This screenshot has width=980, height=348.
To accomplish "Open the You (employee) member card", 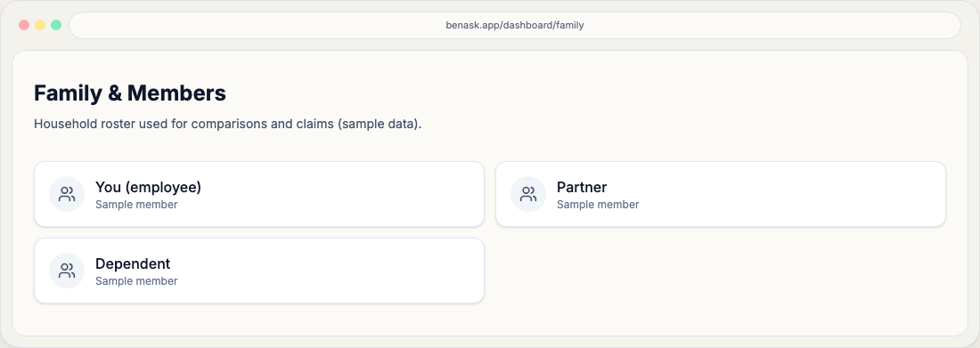I will pyautogui.click(x=259, y=194).
